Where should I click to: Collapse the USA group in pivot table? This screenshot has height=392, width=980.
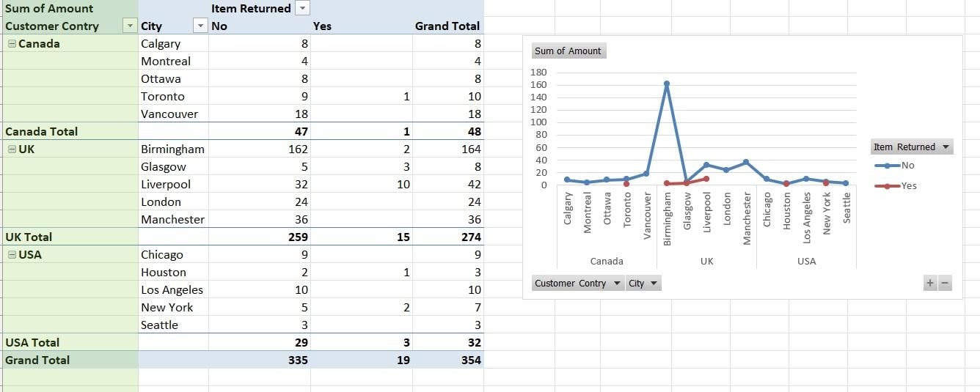[12, 255]
